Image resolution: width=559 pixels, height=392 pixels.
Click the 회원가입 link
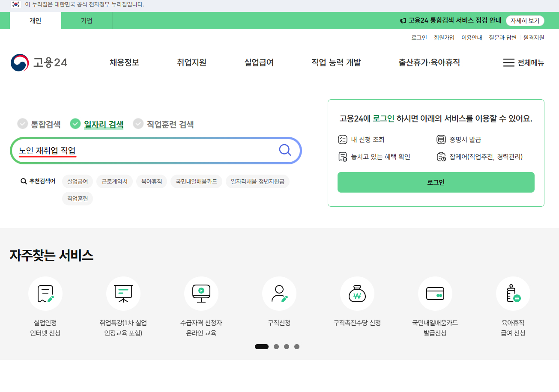pos(444,38)
